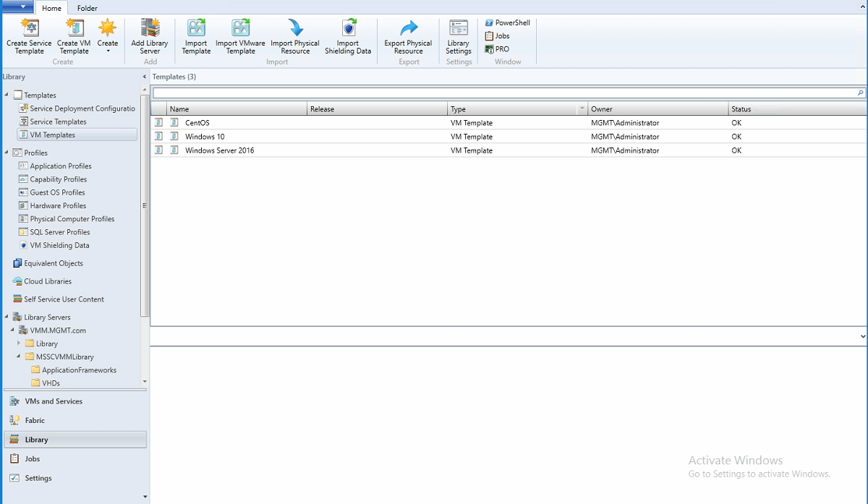Select Import Physical Resource
This screenshot has height=504, width=868.
tap(294, 38)
